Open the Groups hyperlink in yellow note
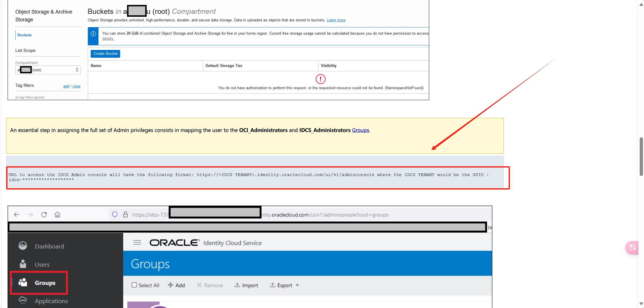The image size is (644, 308). pos(360,130)
